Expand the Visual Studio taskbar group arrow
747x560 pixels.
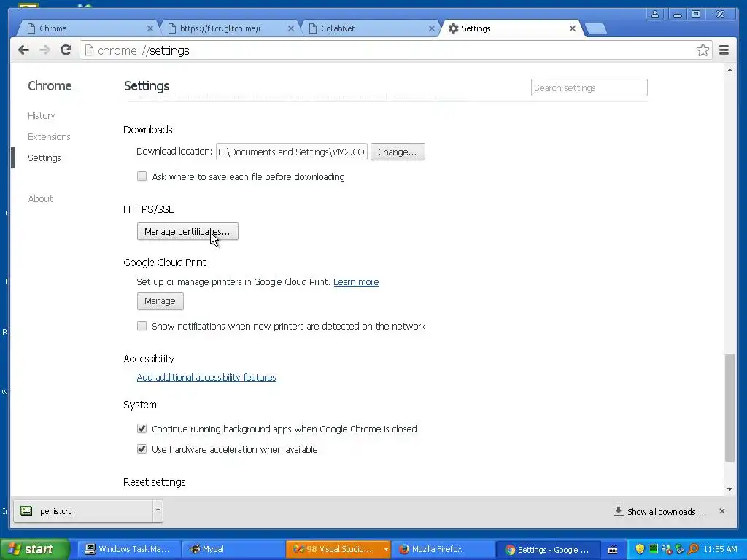click(386, 550)
